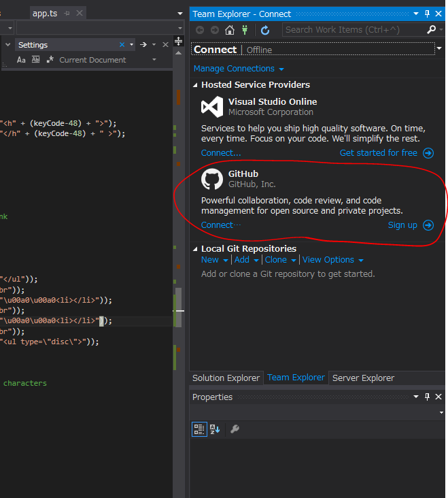Close the Properties panel
Viewport: 448px width, 498px height.
(438, 397)
